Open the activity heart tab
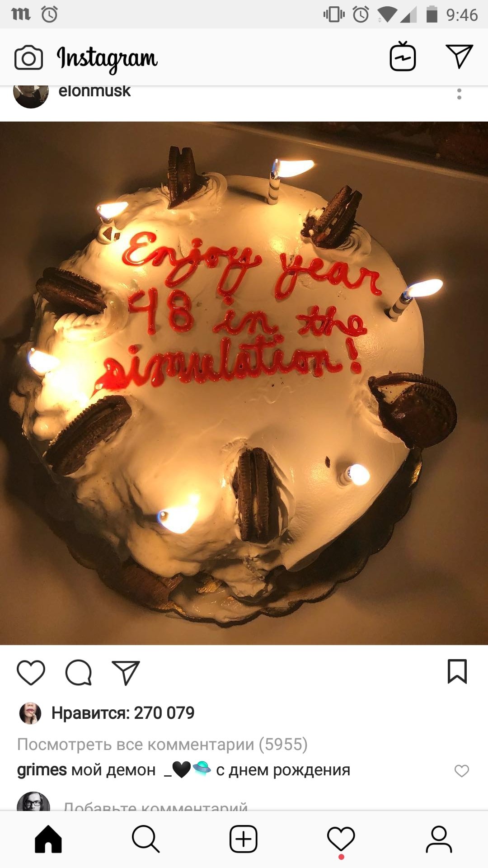The width and height of the screenshot is (488, 868). (x=341, y=840)
